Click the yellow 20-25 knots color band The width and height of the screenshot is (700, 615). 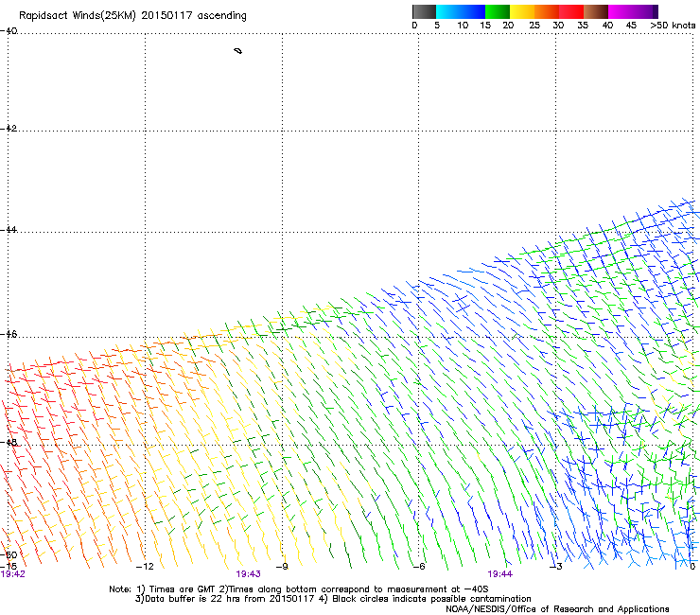pyautogui.click(x=522, y=11)
